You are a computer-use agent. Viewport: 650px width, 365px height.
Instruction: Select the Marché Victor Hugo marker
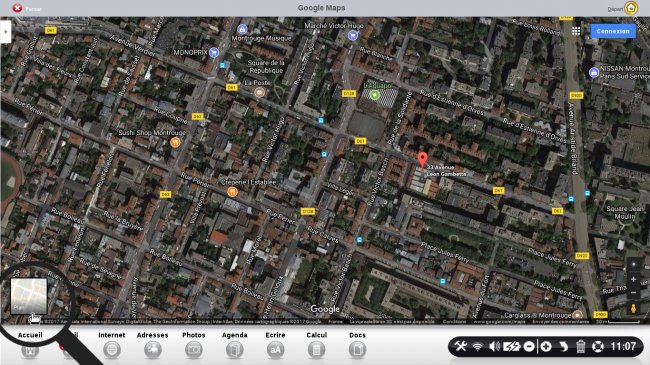(353, 36)
